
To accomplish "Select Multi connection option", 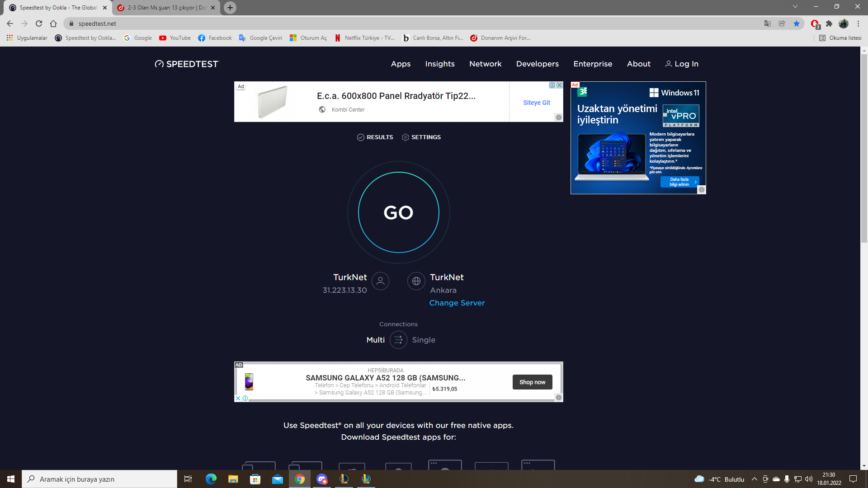I will [x=375, y=340].
